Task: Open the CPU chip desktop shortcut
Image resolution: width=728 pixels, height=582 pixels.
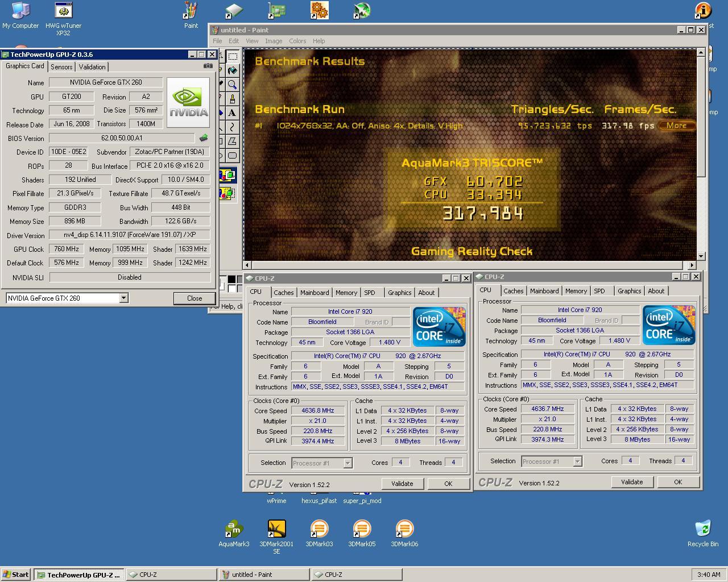Action: point(234,10)
